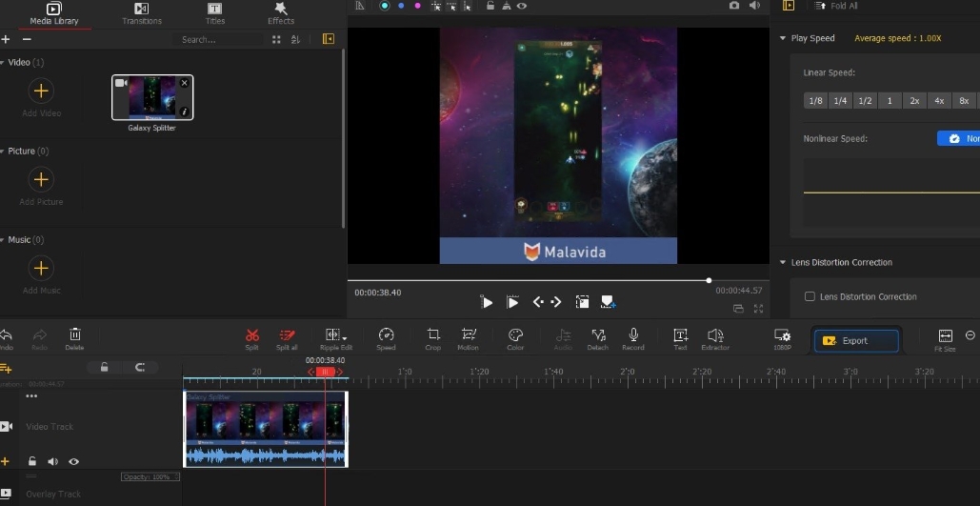
Task: Click the add-marker icon beside playback controls
Action: click(609, 302)
